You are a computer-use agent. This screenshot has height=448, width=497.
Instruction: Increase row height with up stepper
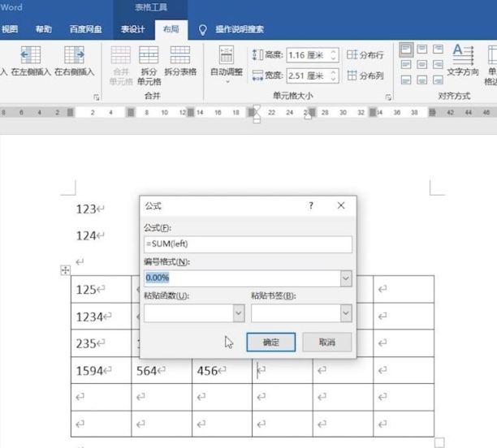click(333, 52)
